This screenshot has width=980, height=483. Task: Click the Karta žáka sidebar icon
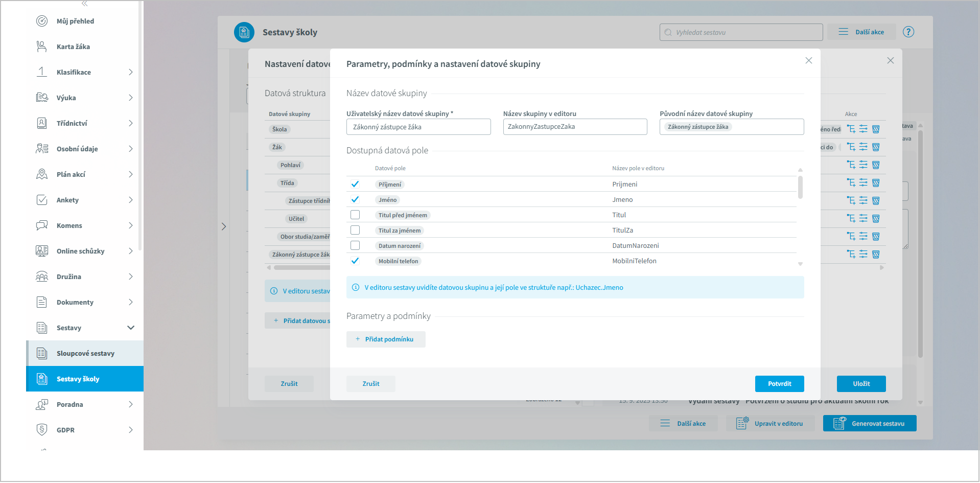42,47
